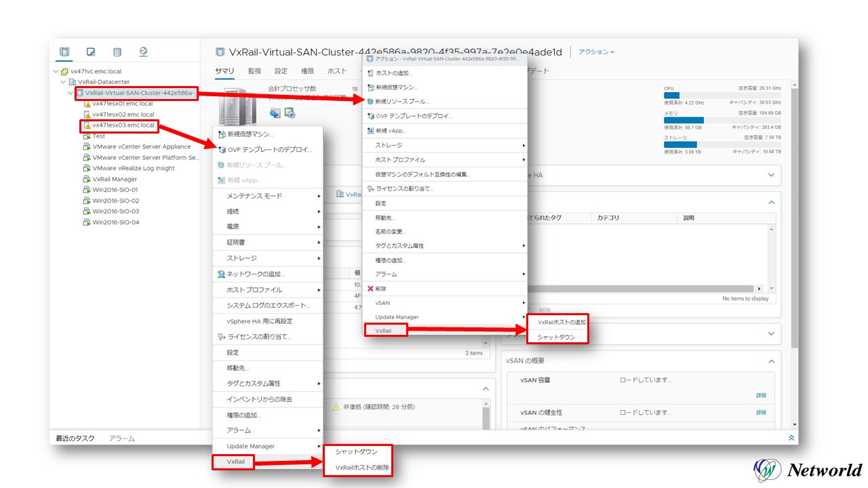Image resolution: width=868 pixels, height=488 pixels.
Task: Click the datacenter icon beside VxRail-Datacenter
Action: pyautogui.click(x=73, y=82)
